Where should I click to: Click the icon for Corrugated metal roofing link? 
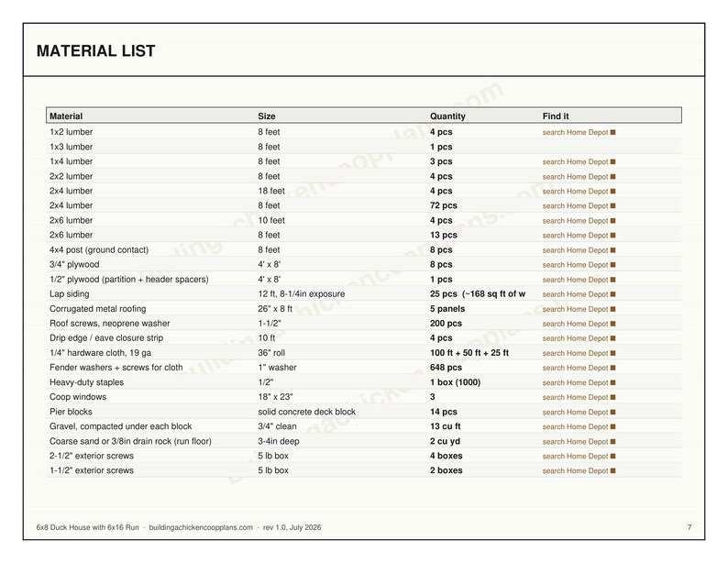tap(612, 309)
